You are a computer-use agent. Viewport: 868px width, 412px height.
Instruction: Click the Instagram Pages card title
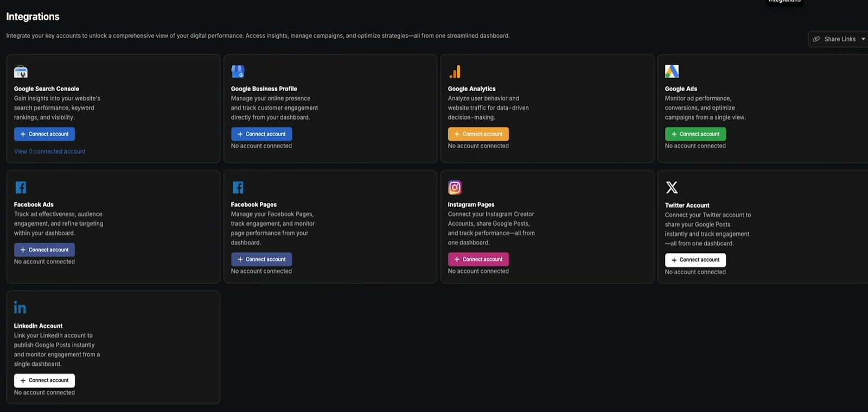[471, 205]
